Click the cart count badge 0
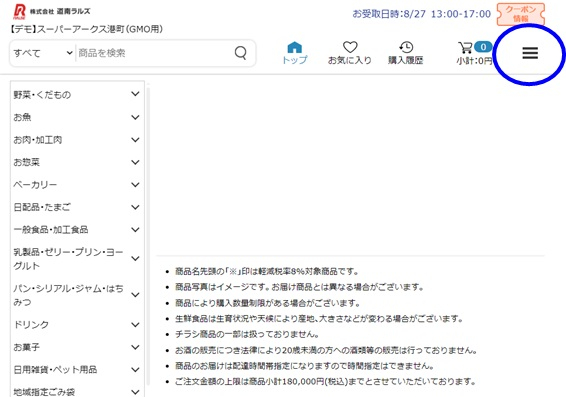566x397 pixels. (483, 47)
